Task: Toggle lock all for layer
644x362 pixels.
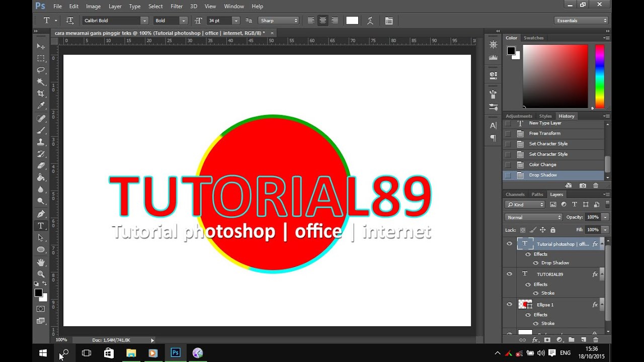Action: coord(553,230)
